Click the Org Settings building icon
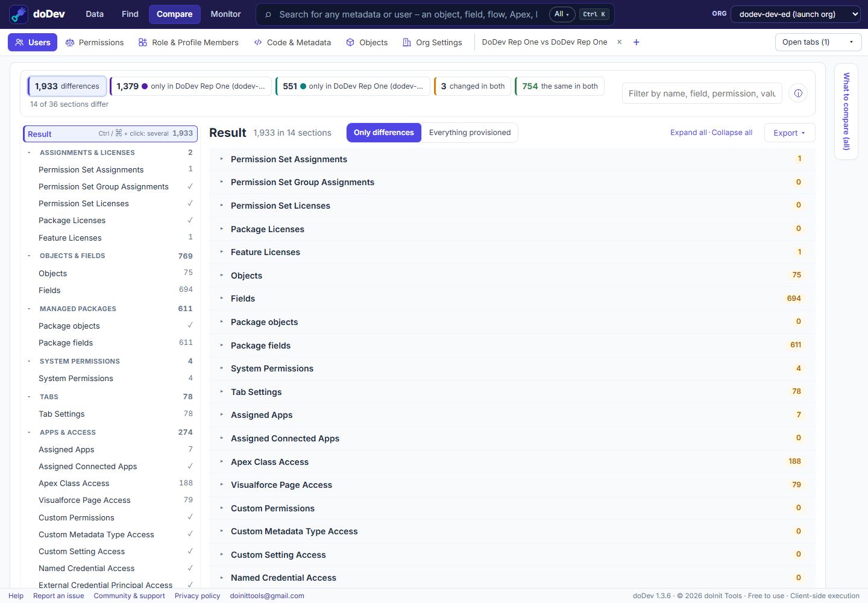 pos(407,42)
